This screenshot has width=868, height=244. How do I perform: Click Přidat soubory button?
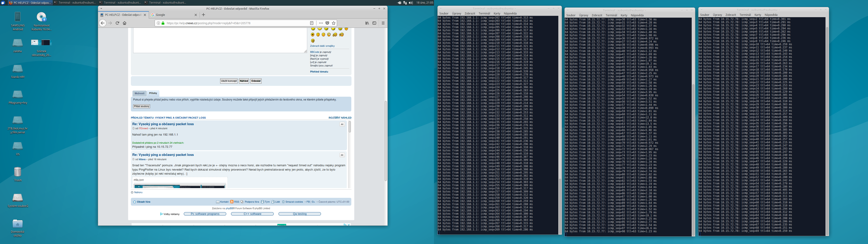click(x=142, y=106)
